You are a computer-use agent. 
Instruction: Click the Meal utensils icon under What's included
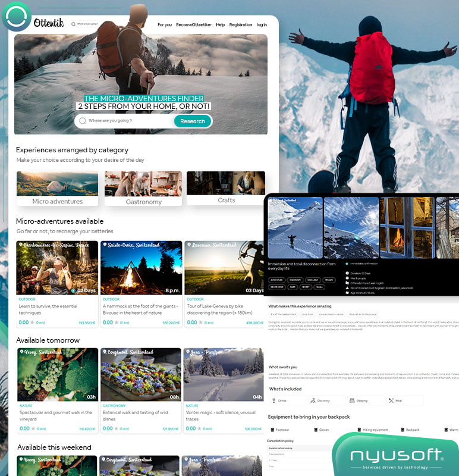[x=391, y=400]
